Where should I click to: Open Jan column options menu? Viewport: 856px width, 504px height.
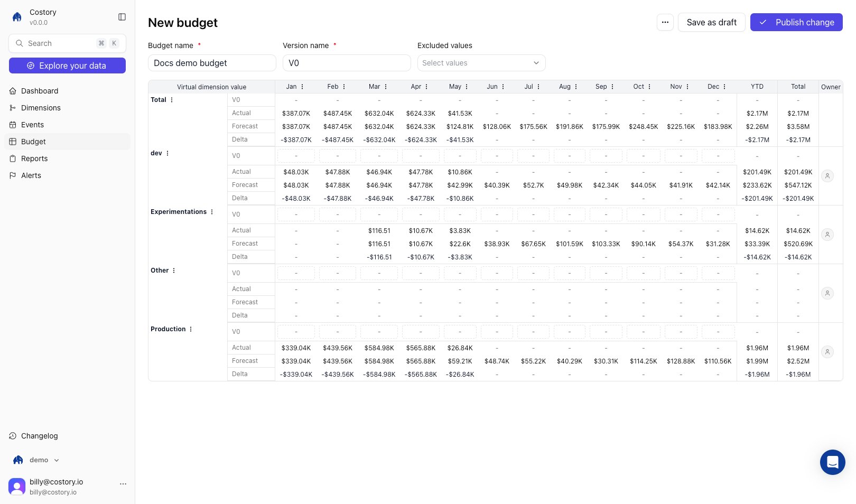point(302,87)
